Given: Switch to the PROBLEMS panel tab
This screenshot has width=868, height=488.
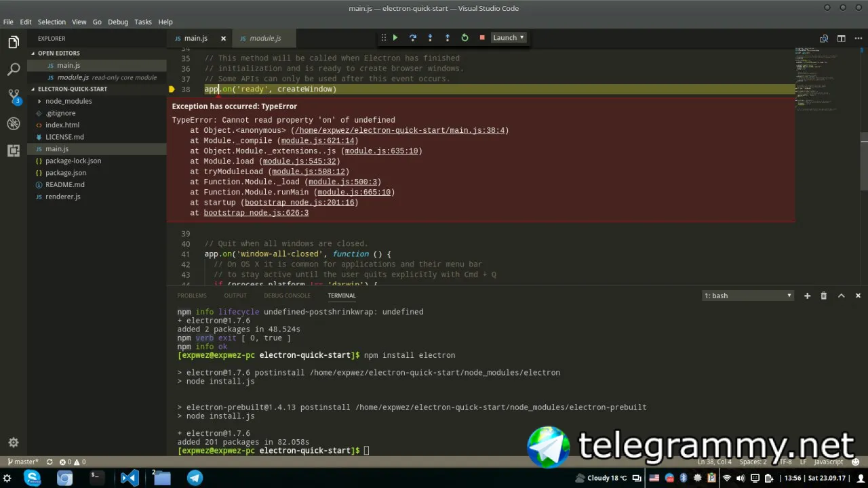Looking at the screenshot, I should point(192,296).
